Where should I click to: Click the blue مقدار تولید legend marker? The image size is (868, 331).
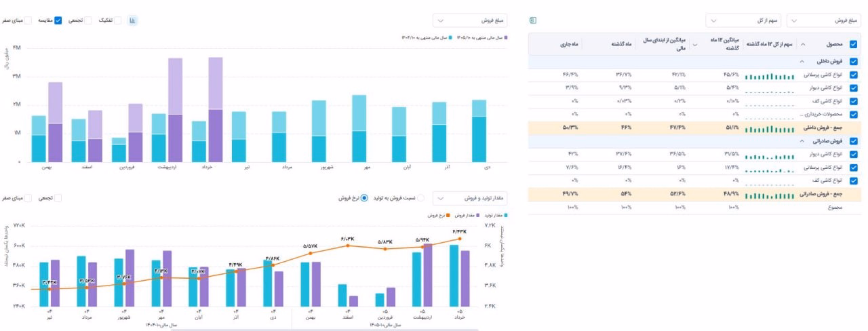click(x=507, y=215)
